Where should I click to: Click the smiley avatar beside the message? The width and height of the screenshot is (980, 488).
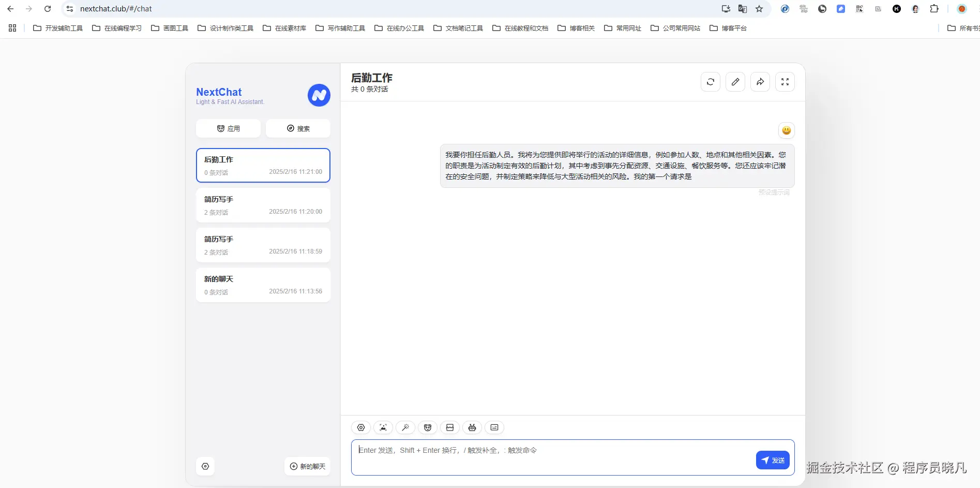click(786, 130)
